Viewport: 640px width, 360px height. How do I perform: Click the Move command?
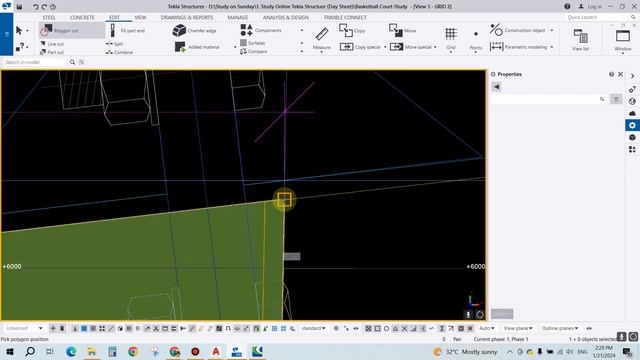(x=402, y=30)
